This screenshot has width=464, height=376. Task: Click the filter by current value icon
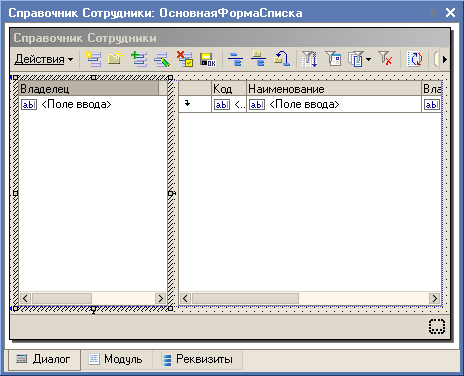(x=333, y=59)
